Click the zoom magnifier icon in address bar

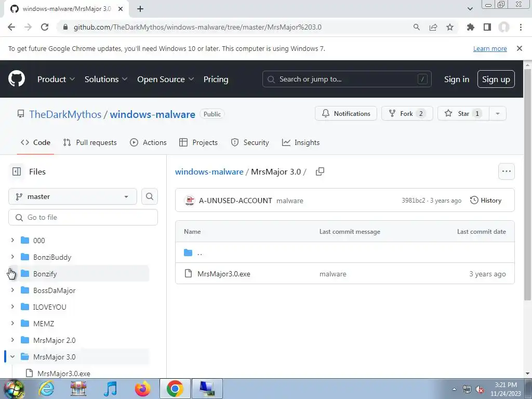[x=417, y=27]
